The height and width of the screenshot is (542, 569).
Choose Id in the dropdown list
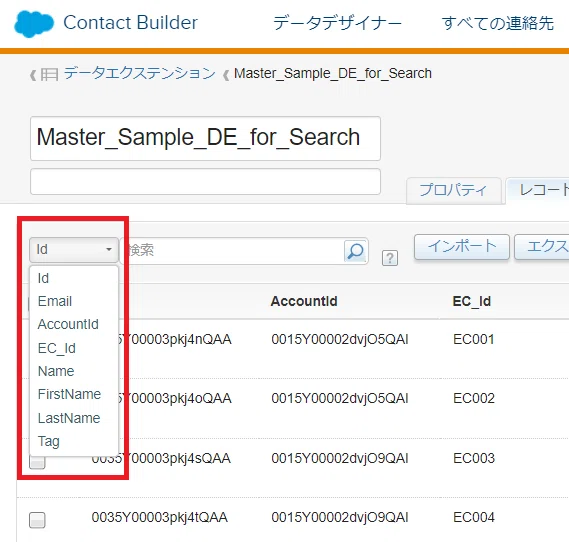pyautogui.click(x=43, y=278)
